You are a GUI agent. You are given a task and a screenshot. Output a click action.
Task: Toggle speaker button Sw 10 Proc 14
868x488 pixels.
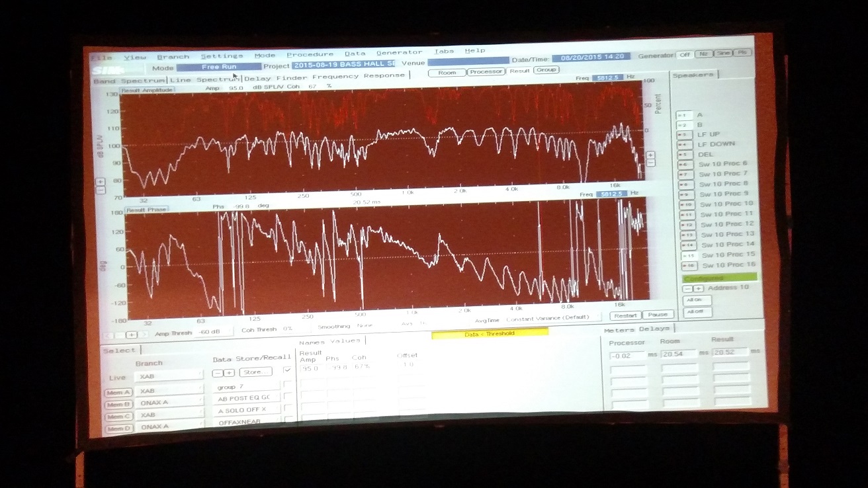click(689, 245)
